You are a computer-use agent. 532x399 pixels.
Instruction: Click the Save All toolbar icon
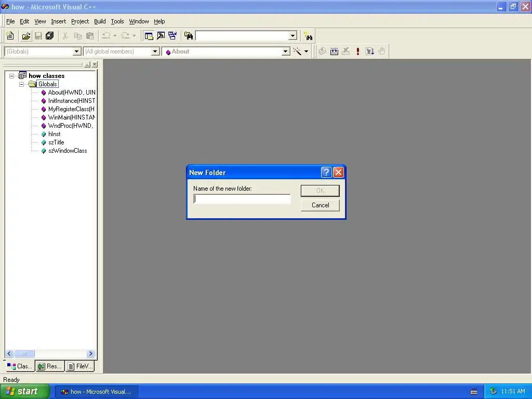[50, 36]
